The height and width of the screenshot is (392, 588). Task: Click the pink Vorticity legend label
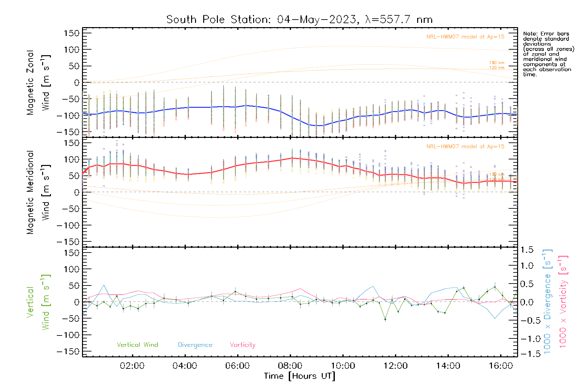(x=242, y=345)
